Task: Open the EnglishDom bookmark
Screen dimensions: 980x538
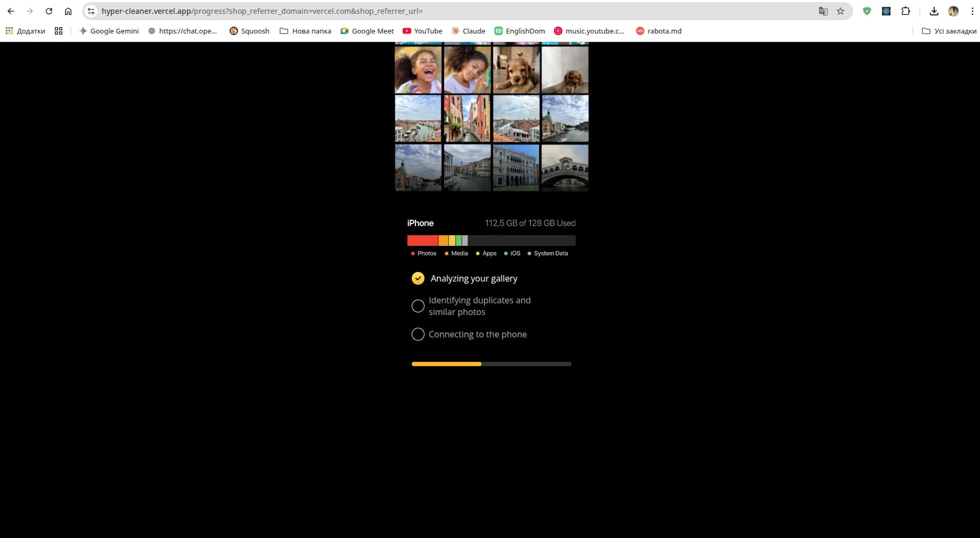Action: [520, 31]
